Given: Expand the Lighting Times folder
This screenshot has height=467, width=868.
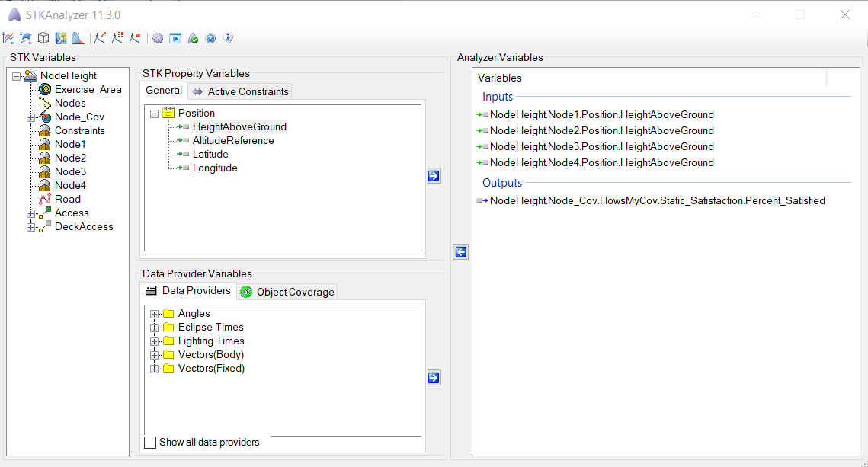Looking at the screenshot, I should coord(155,341).
